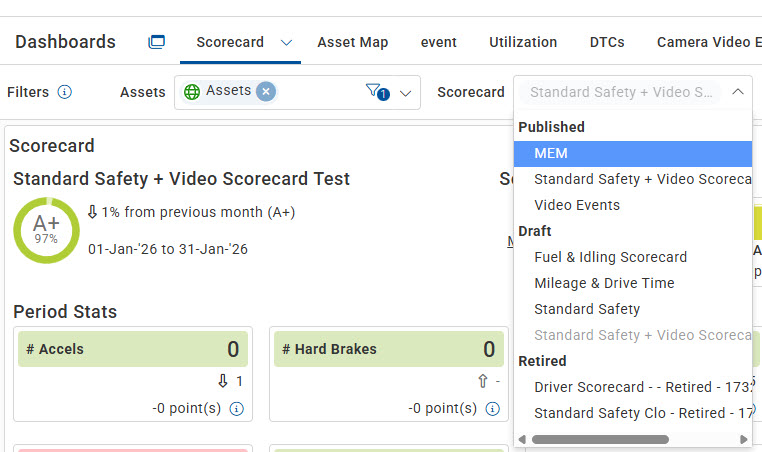Choose Driver Scorecard Retired entry
Image resolution: width=762 pixels, height=452 pixels.
[x=633, y=387]
